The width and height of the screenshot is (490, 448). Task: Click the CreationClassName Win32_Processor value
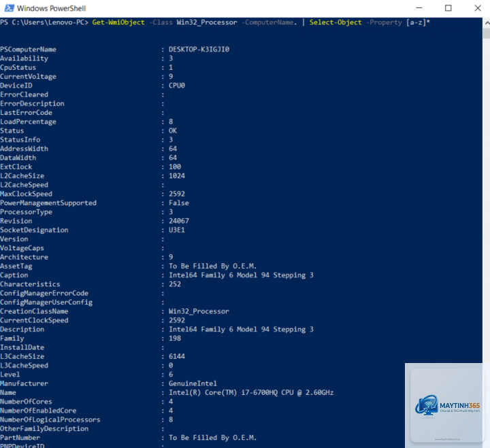pos(199,311)
